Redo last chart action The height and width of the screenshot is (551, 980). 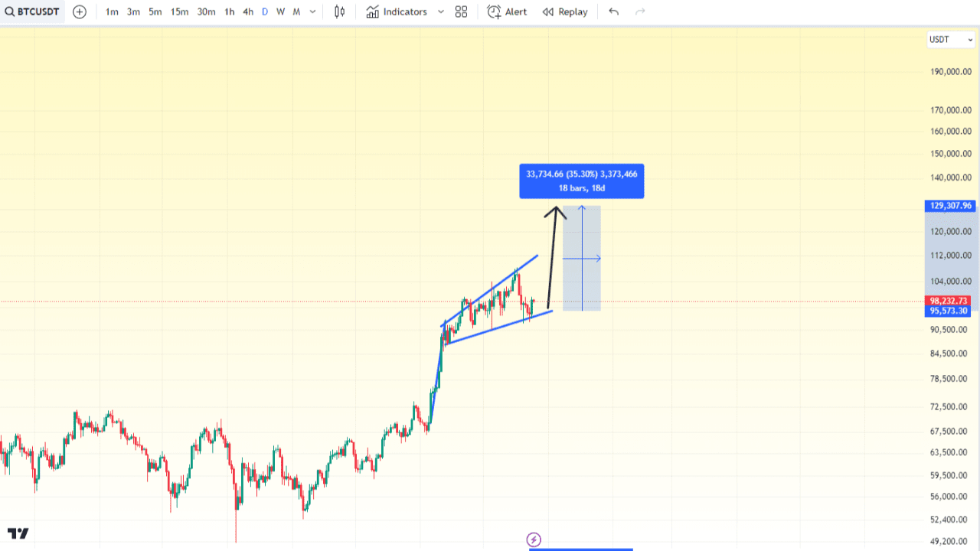click(640, 11)
